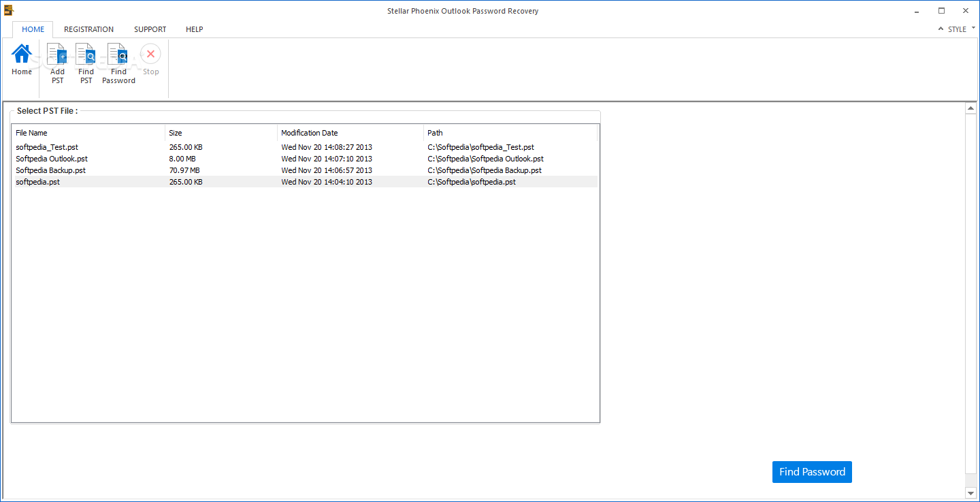Select the Softpedia Outlook.pst file row
This screenshot has width=980, height=502.
(305, 159)
